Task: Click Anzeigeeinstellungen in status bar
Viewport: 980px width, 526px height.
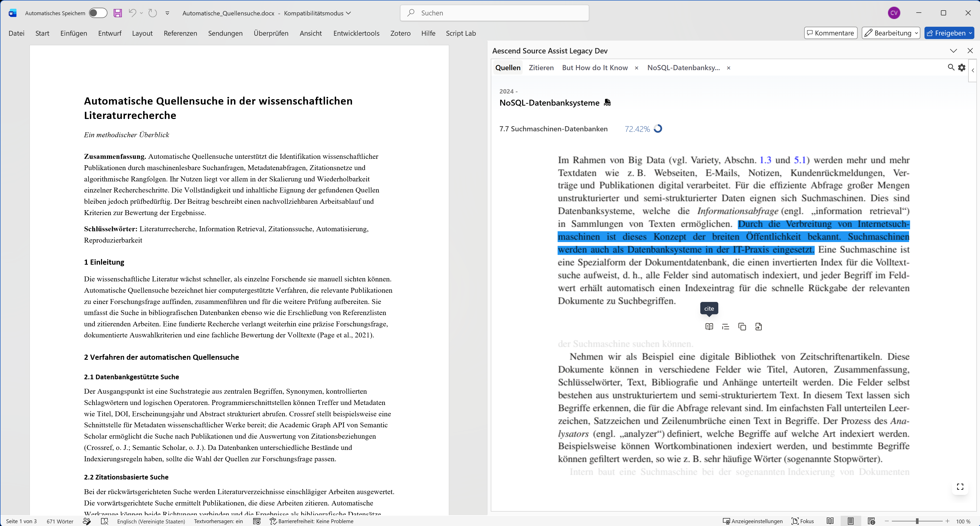Action: tap(752, 521)
